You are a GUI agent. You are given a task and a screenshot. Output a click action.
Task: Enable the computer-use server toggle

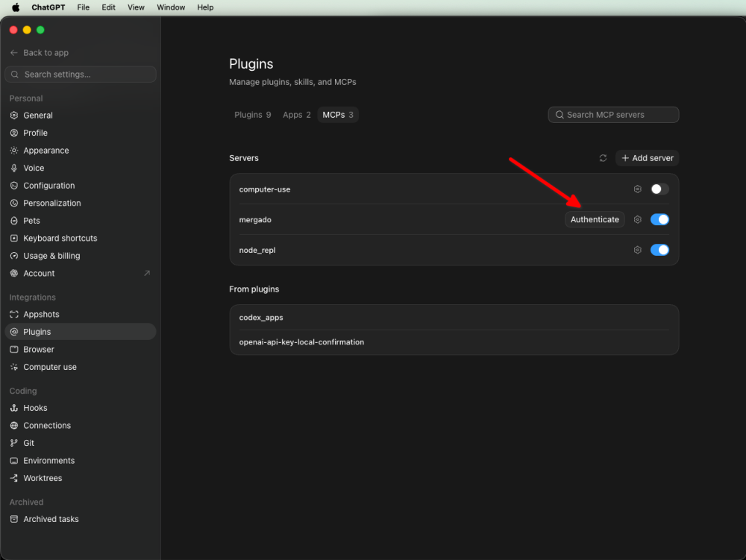tap(659, 189)
